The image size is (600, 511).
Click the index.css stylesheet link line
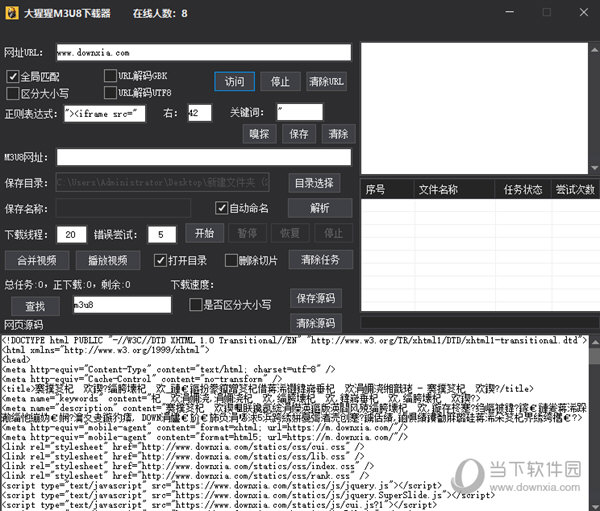pyautogui.click(x=188, y=466)
